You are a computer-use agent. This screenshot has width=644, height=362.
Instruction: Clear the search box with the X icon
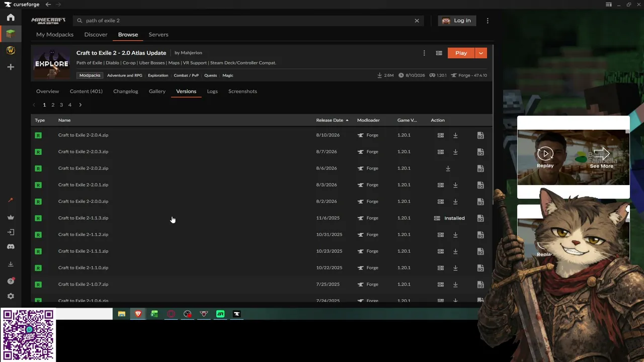[417, 21]
